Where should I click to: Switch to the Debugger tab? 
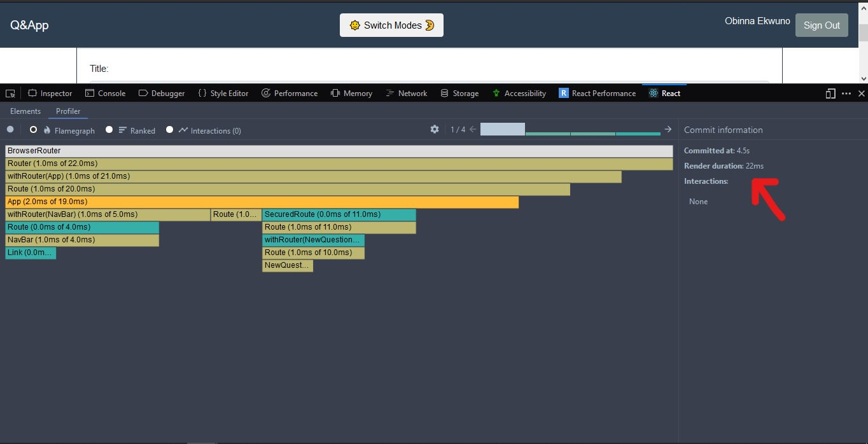click(x=162, y=94)
